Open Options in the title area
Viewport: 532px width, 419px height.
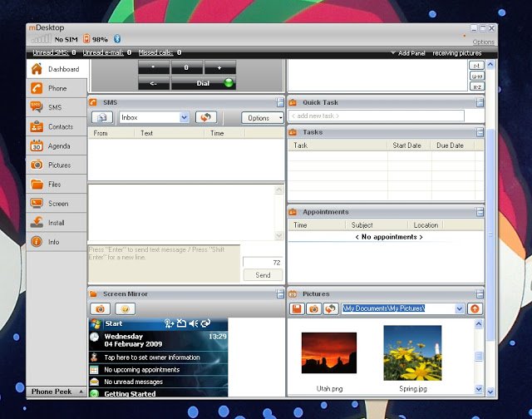[483, 42]
